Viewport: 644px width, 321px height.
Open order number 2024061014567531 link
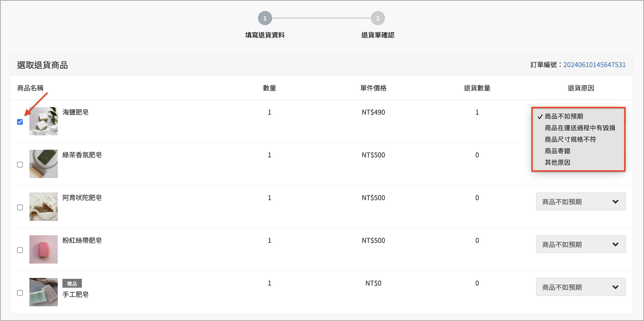point(594,65)
